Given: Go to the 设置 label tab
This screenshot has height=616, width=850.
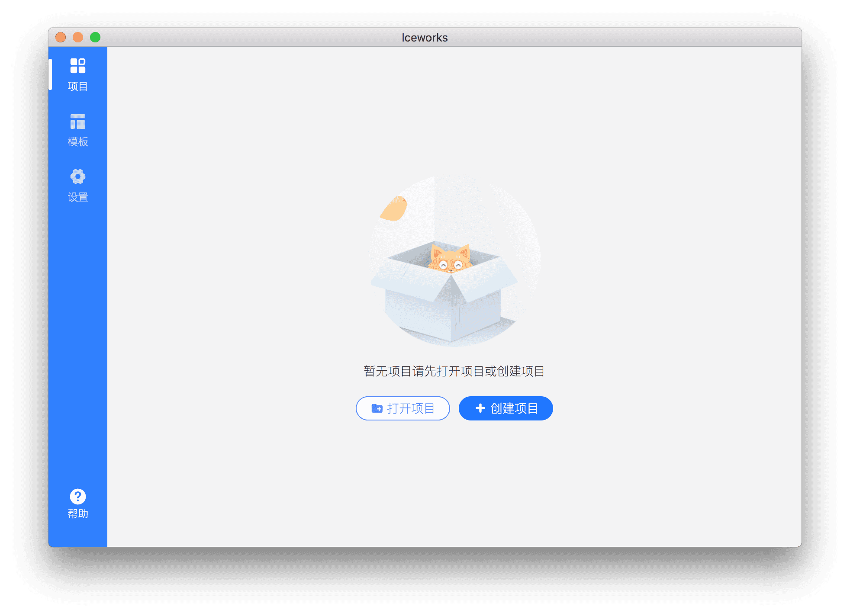Looking at the screenshot, I should point(78,197).
